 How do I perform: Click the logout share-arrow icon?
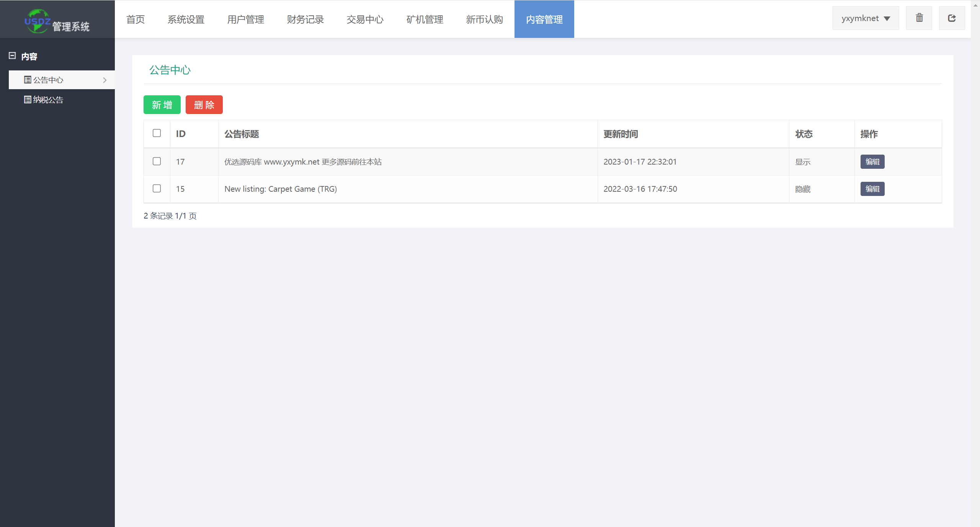coord(952,18)
